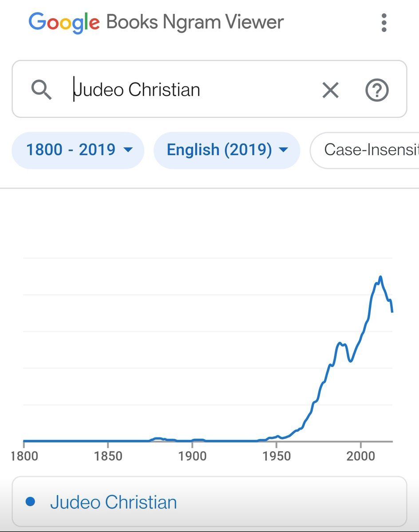Screen dimensions: 419x532
Task: Click the Books Ngram Viewer title
Action: (195, 22)
